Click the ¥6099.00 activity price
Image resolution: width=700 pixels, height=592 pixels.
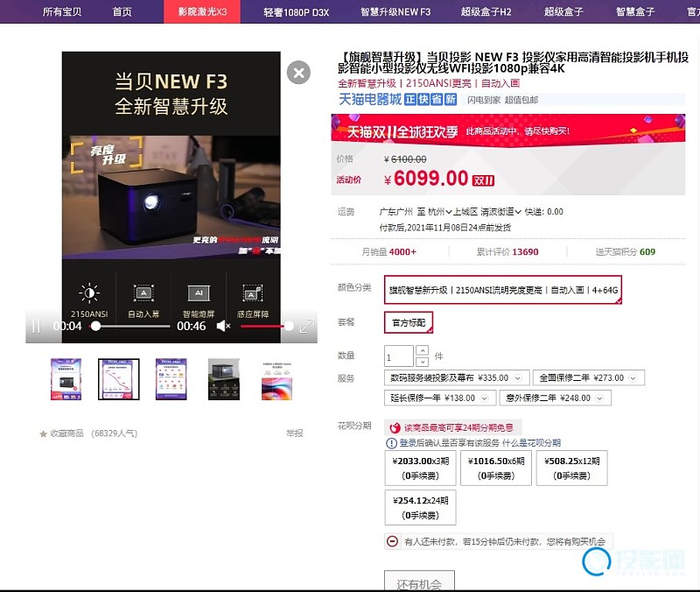tap(426, 179)
